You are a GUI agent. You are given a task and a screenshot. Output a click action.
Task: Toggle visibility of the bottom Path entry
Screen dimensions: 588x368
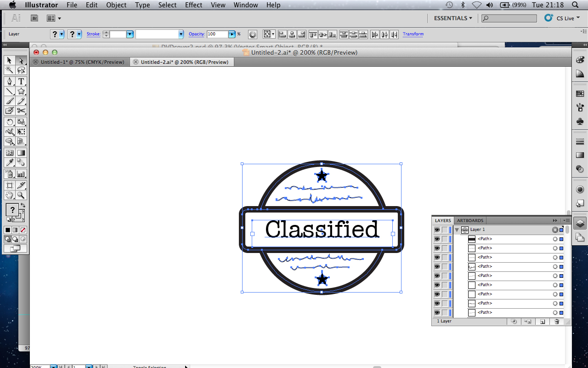tap(437, 312)
